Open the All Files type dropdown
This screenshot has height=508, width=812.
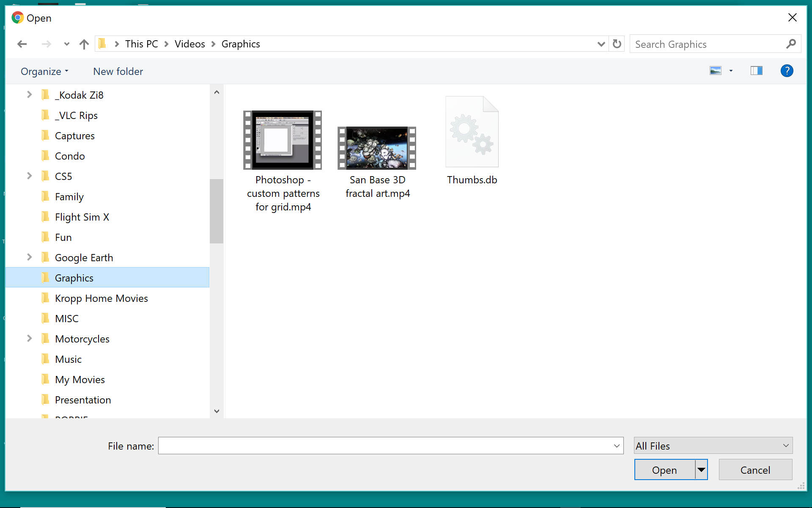coord(713,446)
